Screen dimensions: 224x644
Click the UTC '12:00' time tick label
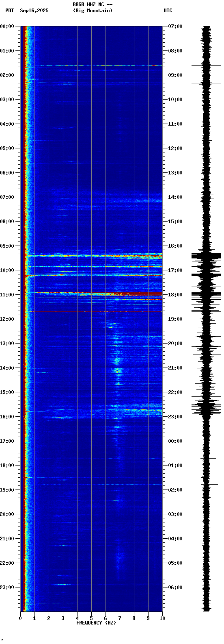[175, 148]
